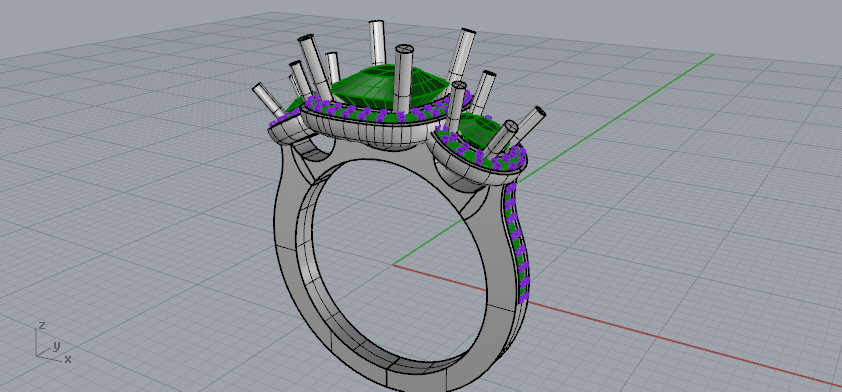The width and height of the screenshot is (842, 392).
Task: Click the world axes icon in the viewport corner
Action: coord(52,343)
